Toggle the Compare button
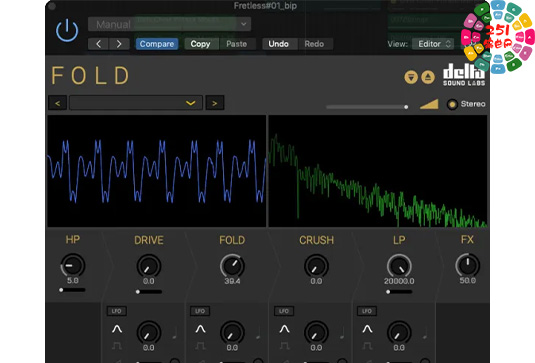This screenshot has height=363, width=535. pos(157,44)
